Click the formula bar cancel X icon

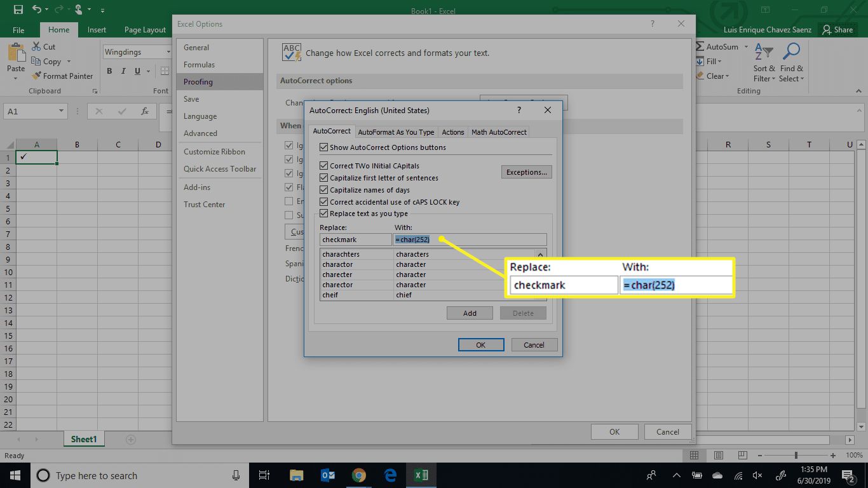98,111
